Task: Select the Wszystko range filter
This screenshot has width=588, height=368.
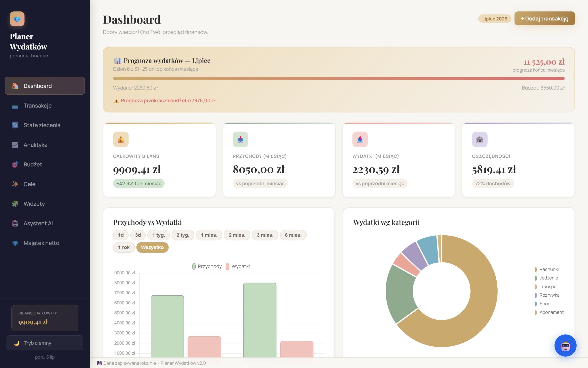Action: [x=152, y=247]
